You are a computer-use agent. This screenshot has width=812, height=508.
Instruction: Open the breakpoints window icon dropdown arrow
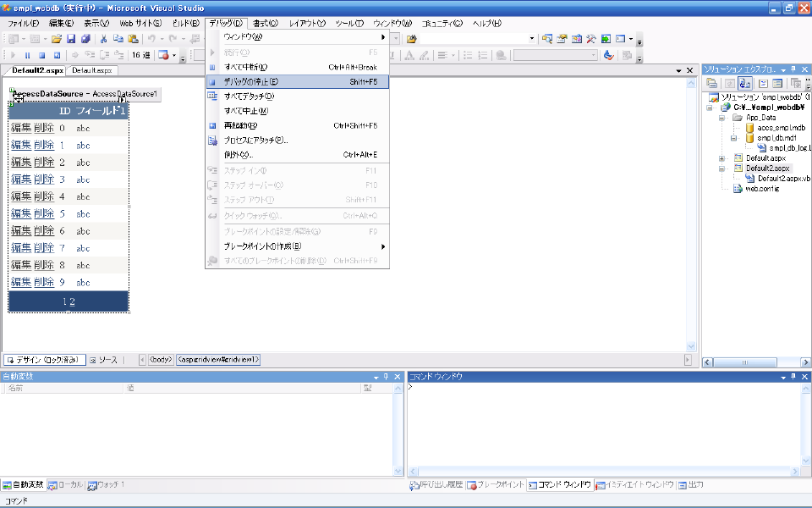point(174,55)
